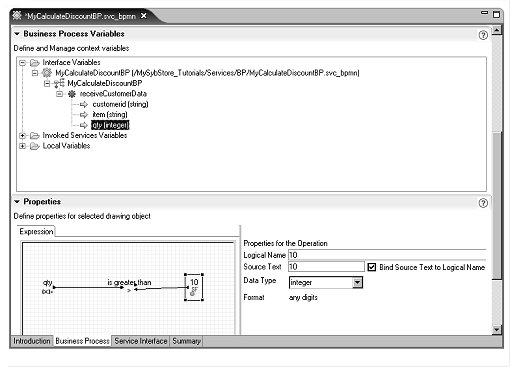Image resolution: width=510 pixels, height=367 pixels.
Task: Click 'Define properties for selected drawing object' text
Action: (82, 216)
